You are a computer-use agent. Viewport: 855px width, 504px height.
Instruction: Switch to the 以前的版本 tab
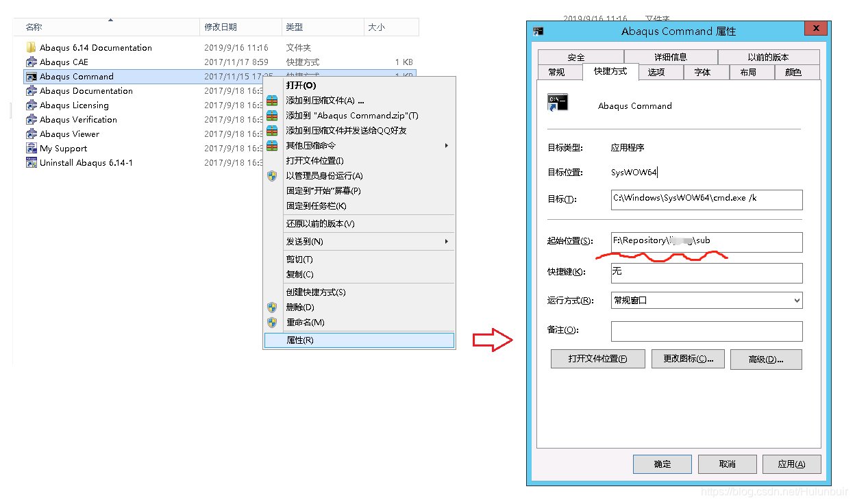coord(769,57)
